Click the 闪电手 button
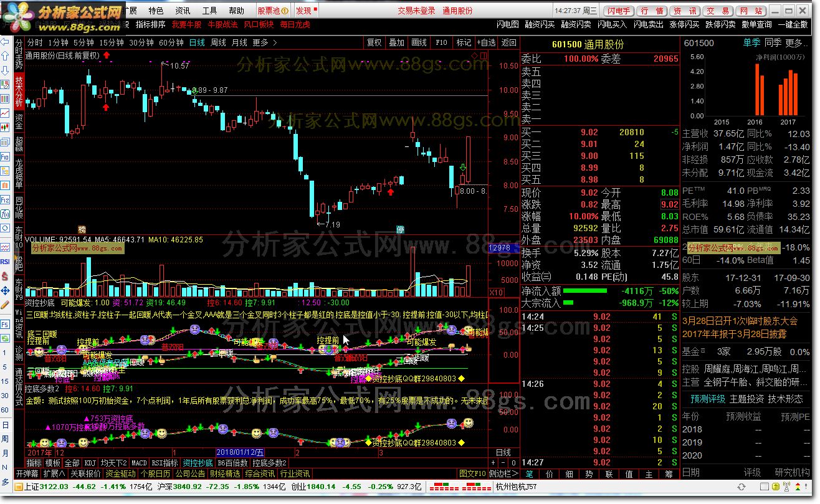Screen dimensions: 820x504 619,11
